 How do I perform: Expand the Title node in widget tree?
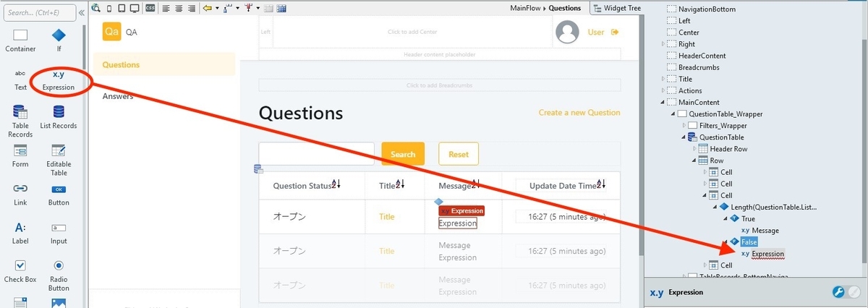click(663, 79)
